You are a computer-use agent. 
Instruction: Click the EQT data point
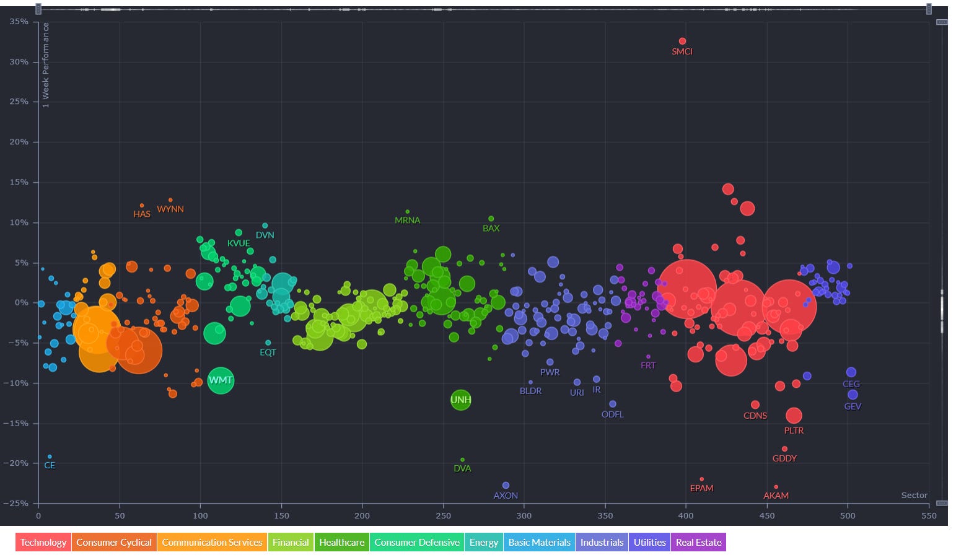[x=268, y=343]
